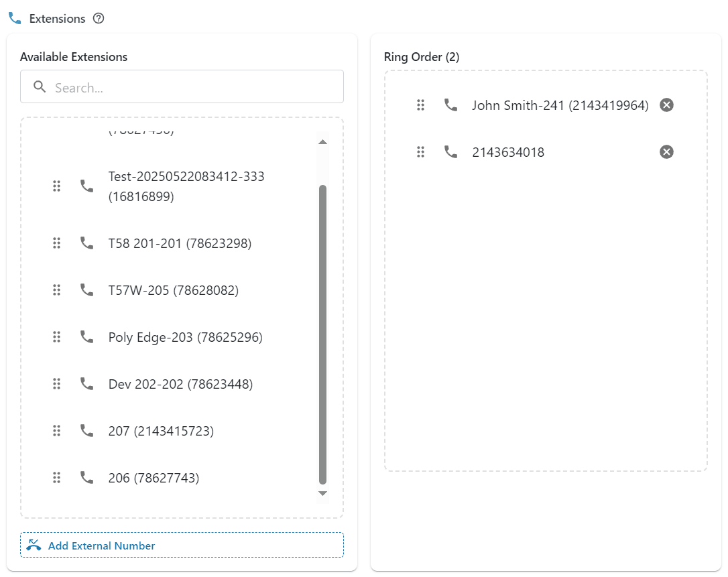
Task: Click the Extensions help question mark icon
Action: [99, 19]
